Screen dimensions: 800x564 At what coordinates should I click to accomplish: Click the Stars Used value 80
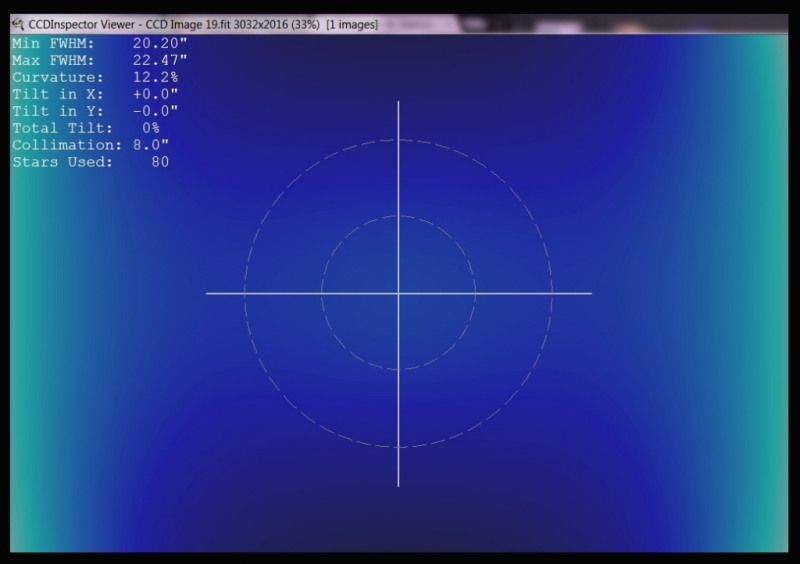pyautogui.click(x=160, y=162)
